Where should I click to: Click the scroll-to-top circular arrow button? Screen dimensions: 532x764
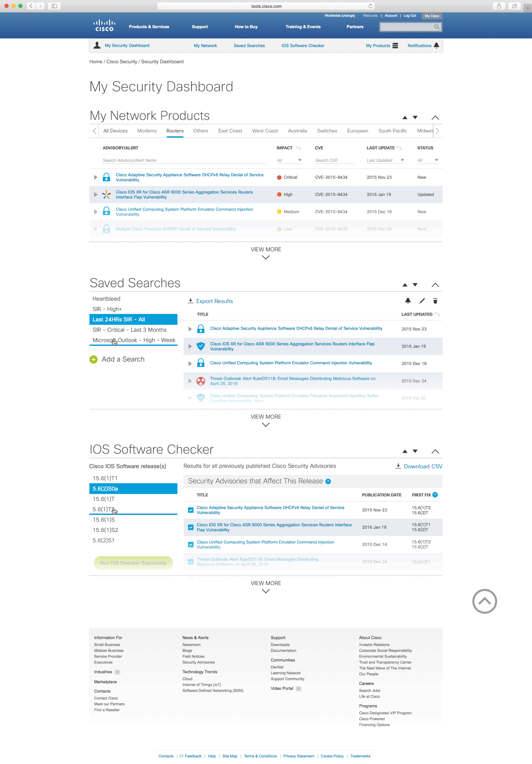click(484, 601)
